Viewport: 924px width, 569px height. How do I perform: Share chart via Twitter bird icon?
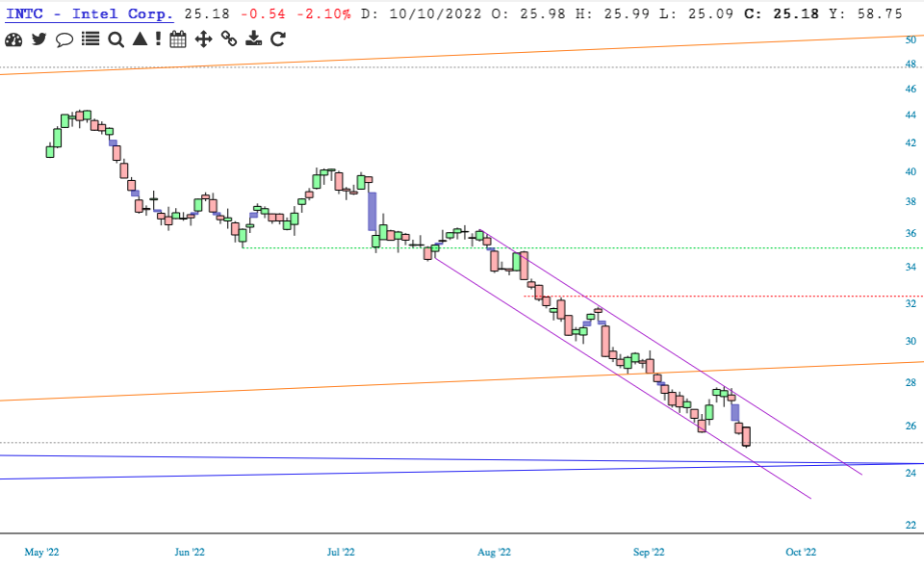(x=38, y=39)
